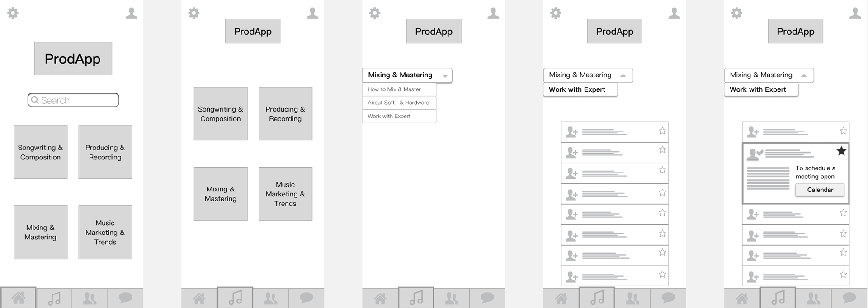Click the large ProdApp logo above the Search field
This screenshot has width=868, height=308.
coord(73,59)
